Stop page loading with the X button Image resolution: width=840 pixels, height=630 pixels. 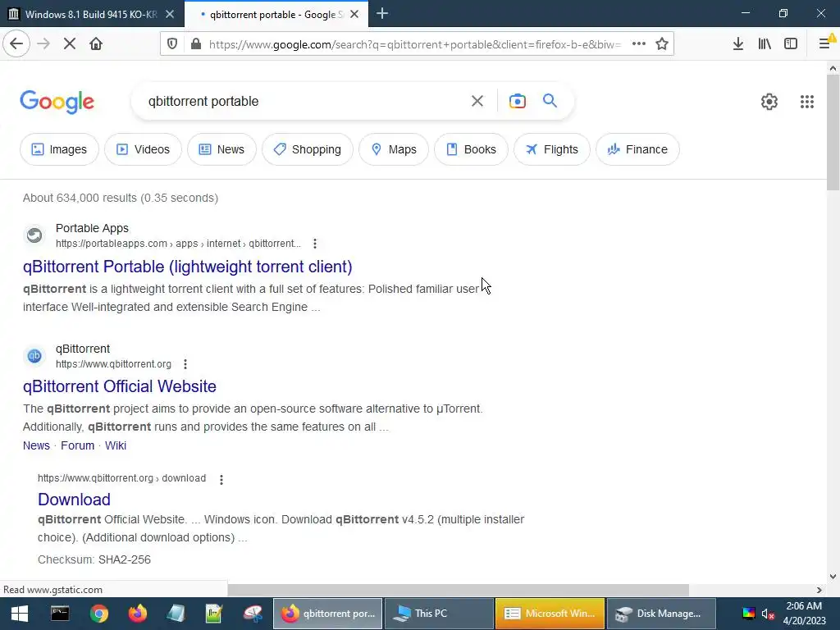coord(70,44)
